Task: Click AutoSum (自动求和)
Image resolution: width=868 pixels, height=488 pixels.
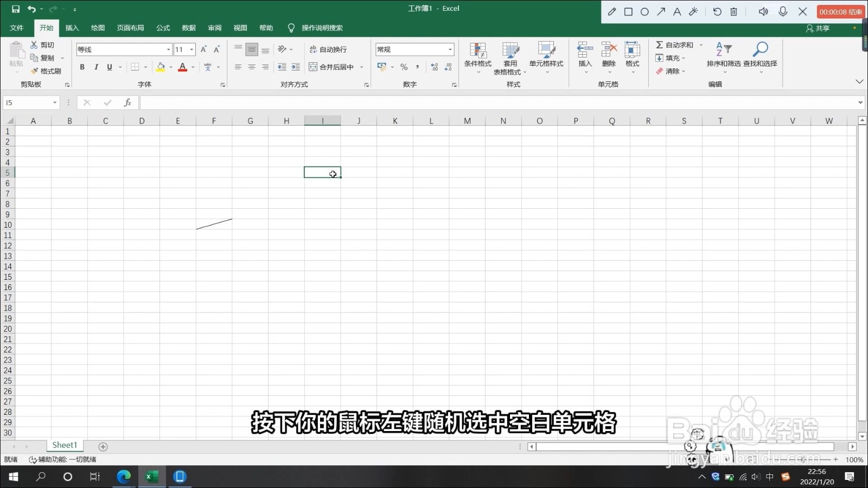Action: pyautogui.click(x=674, y=45)
